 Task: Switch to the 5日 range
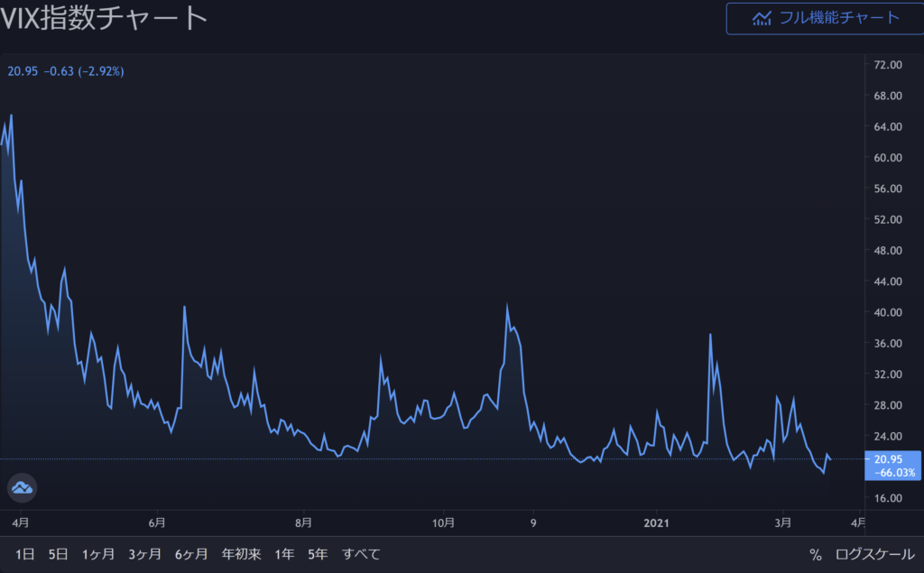(58, 554)
